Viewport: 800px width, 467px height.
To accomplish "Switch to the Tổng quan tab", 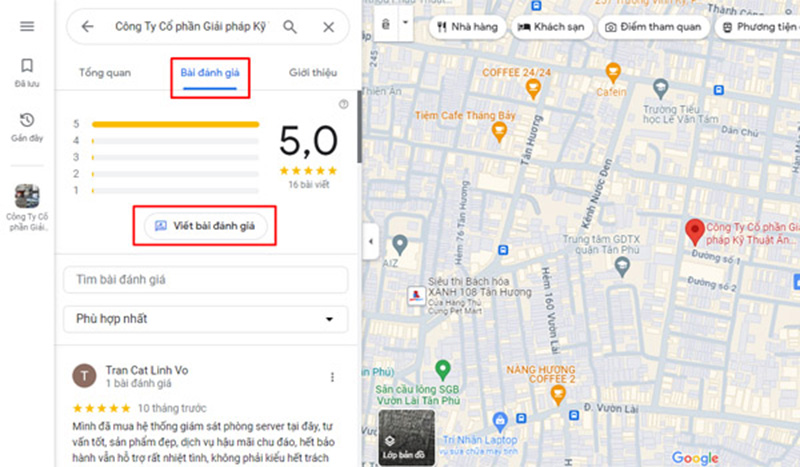I will [105, 72].
